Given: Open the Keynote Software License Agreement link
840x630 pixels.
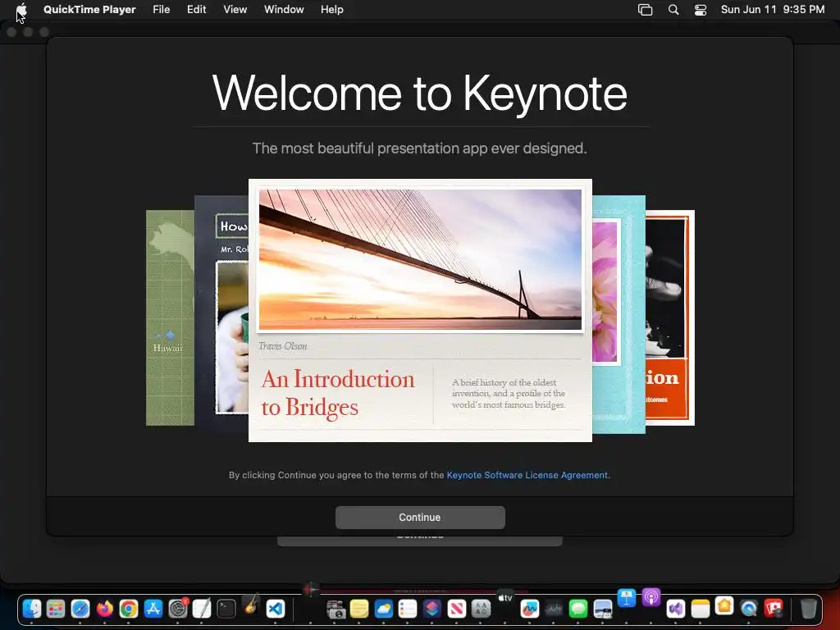Looking at the screenshot, I should (x=527, y=475).
